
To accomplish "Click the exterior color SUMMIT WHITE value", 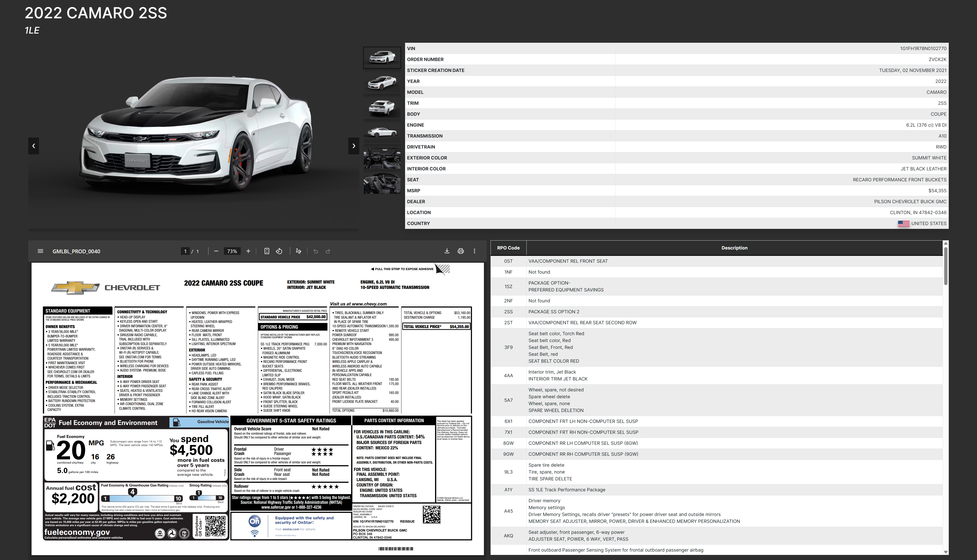I will pos(929,158).
